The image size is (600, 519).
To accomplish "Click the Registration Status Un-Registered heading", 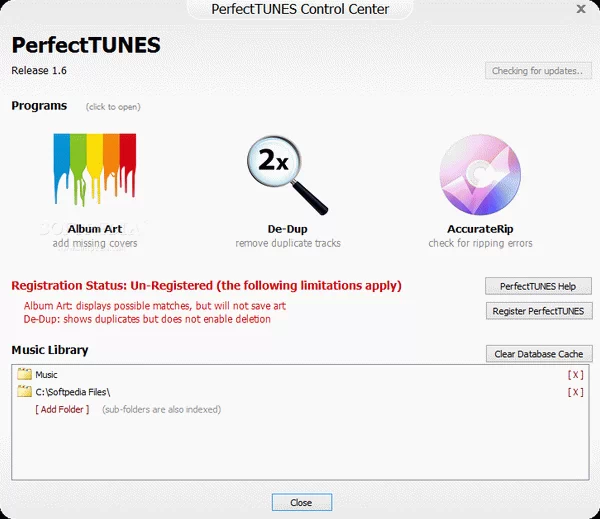I will [x=206, y=286].
